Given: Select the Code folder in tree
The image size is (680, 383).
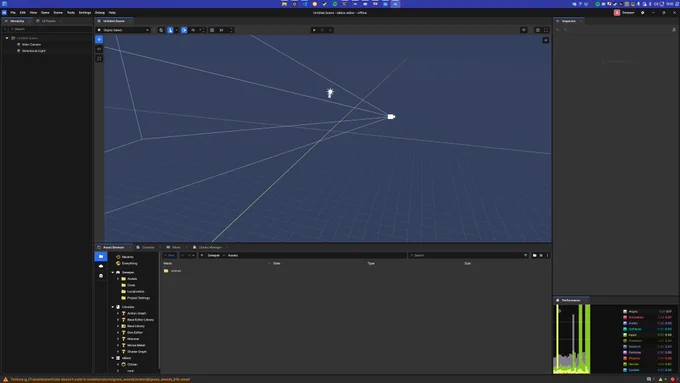Looking at the screenshot, I should [x=131, y=285].
